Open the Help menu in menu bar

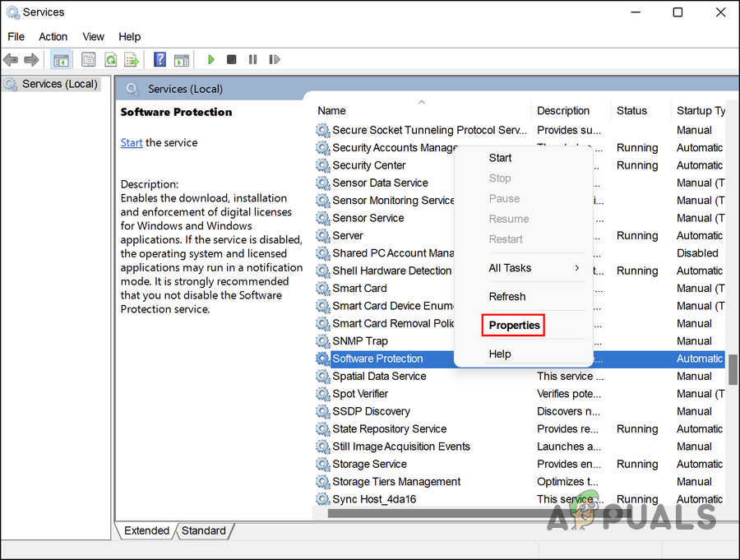point(129,37)
